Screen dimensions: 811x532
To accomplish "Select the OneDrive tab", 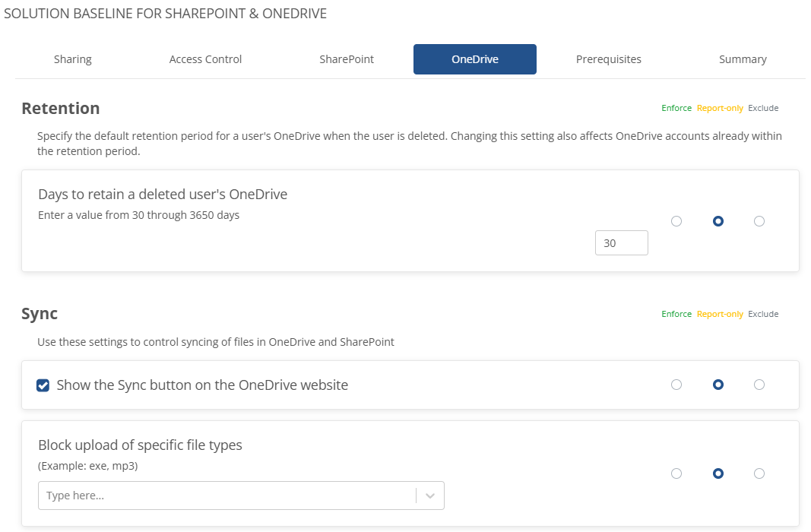I will pos(475,59).
